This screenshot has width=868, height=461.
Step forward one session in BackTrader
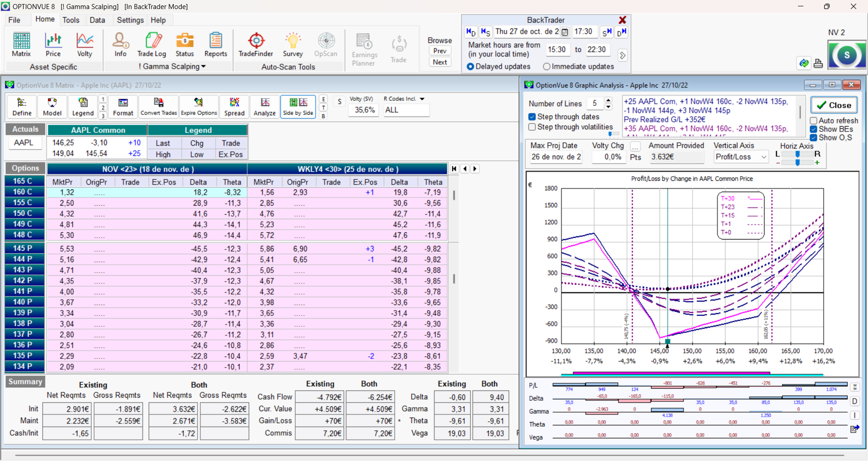(607, 32)
